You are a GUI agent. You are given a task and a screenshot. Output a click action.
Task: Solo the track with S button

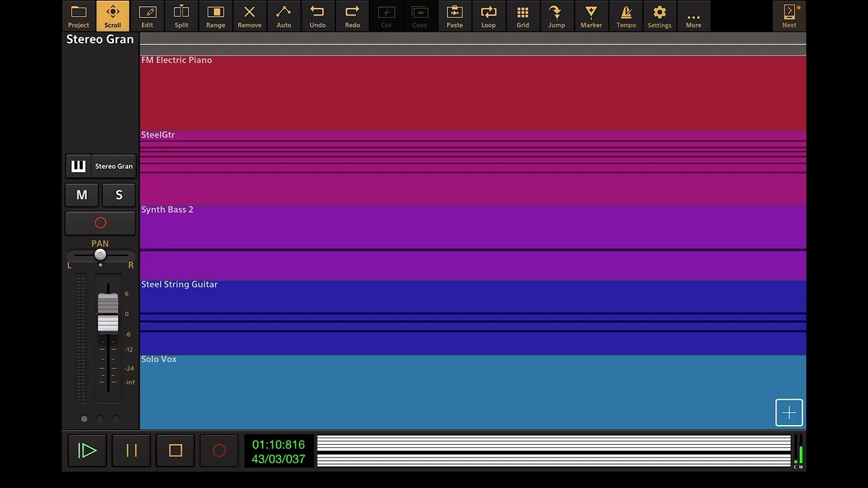coord(119,195)
